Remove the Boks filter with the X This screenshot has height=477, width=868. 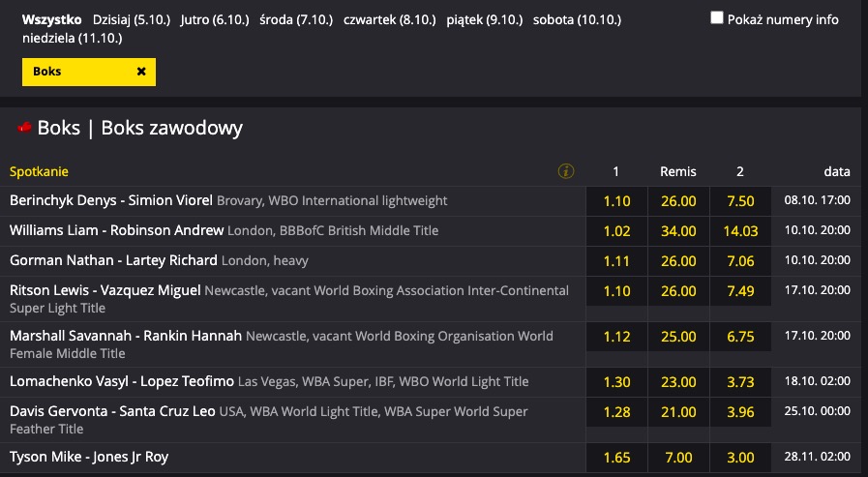pos(141,72)
